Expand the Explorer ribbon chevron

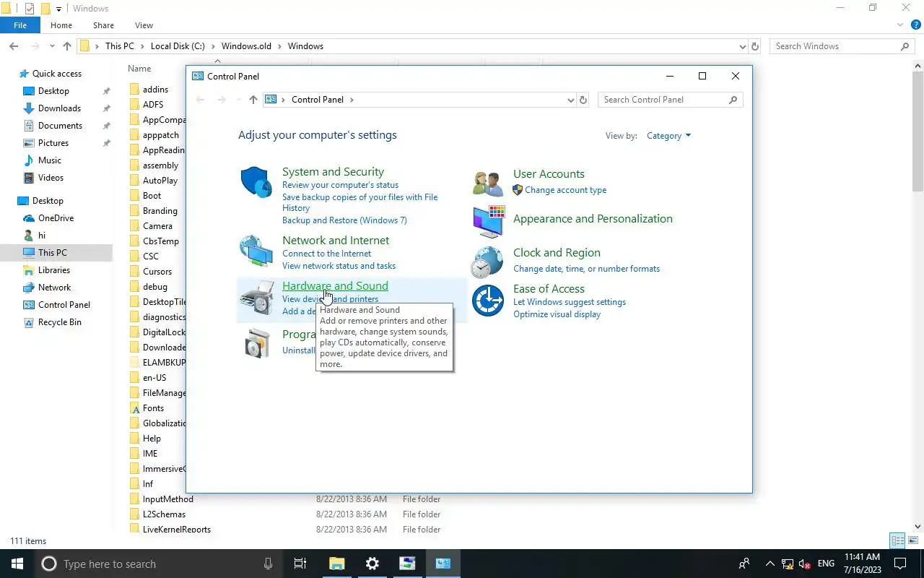point(899,25)
